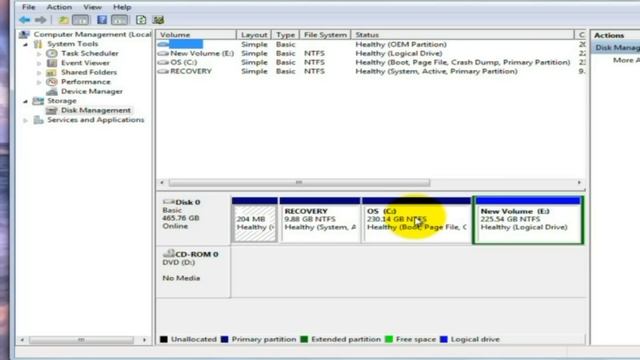The width and height of the screenshot is (640, 360).
Task: Expand the Performance node arrow
Action: point(39,82)
